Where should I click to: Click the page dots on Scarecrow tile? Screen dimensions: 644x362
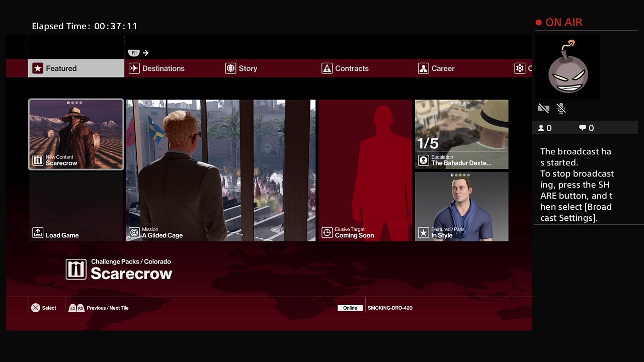[74, 103]
